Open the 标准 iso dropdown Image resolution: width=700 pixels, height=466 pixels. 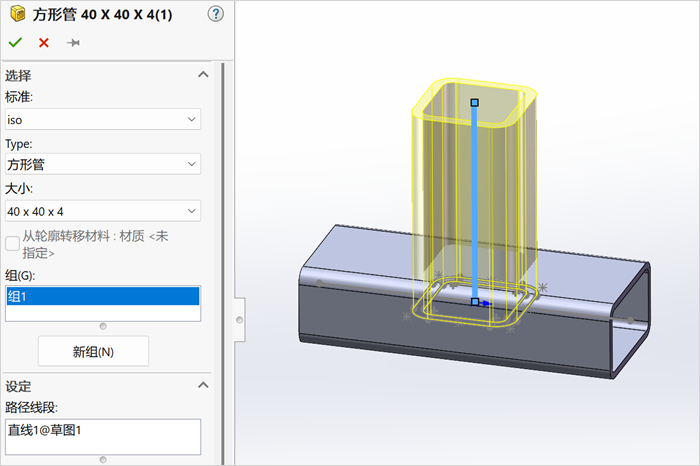point(103,119)
